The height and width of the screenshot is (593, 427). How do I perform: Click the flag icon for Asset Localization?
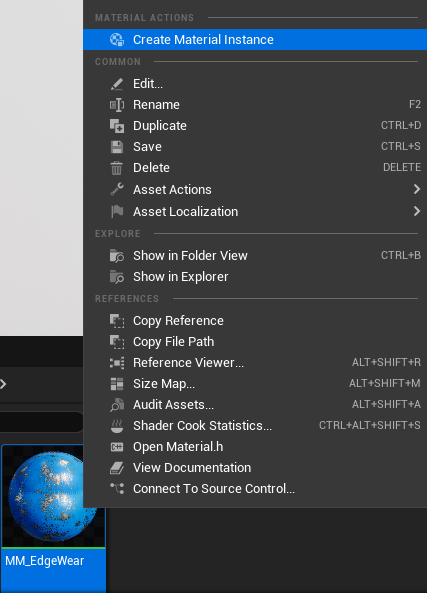117,211
